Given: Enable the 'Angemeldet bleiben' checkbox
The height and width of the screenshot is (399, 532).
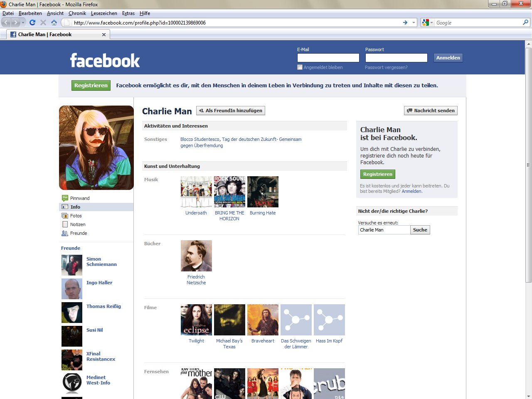Looking at the screenshot, I should [300, 67].
